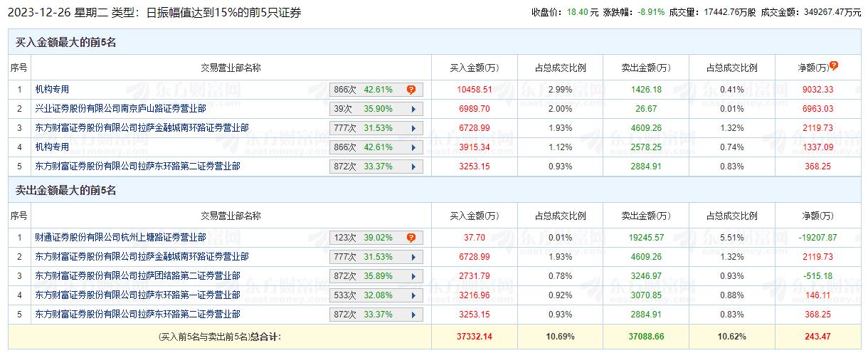Open 财通证券杭州上塘路证券营业部 link
This screenshot has height=353, width=868.
tap(120, 238)
